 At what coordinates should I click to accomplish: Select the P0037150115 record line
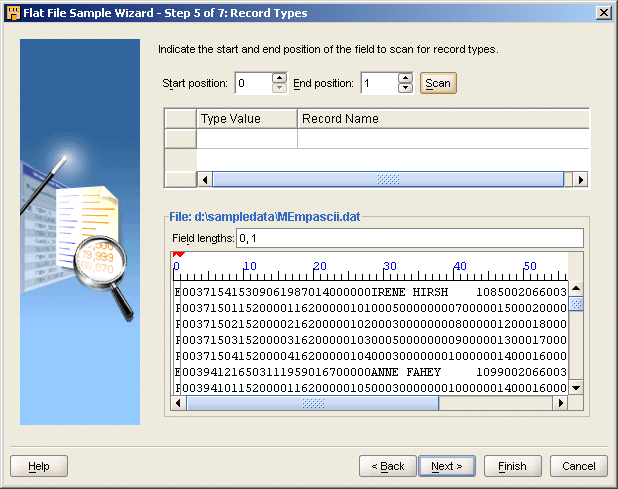click(x=370, y=308)
